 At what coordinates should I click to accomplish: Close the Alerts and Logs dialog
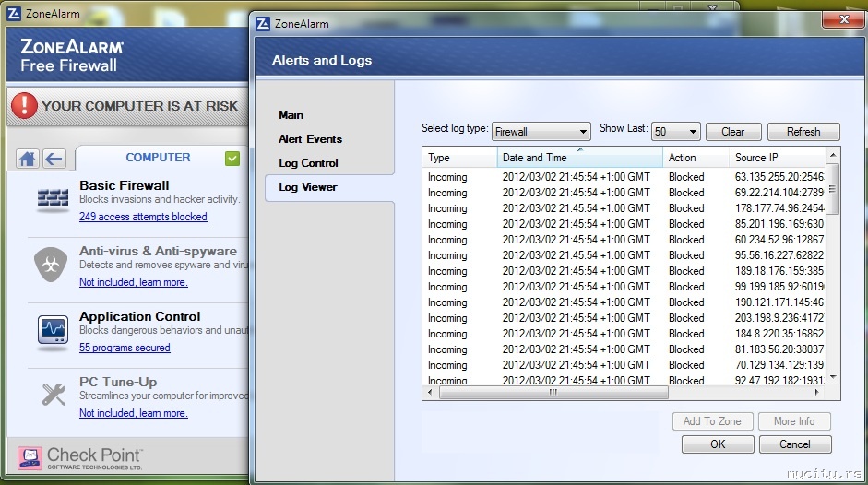click(844, 19)
